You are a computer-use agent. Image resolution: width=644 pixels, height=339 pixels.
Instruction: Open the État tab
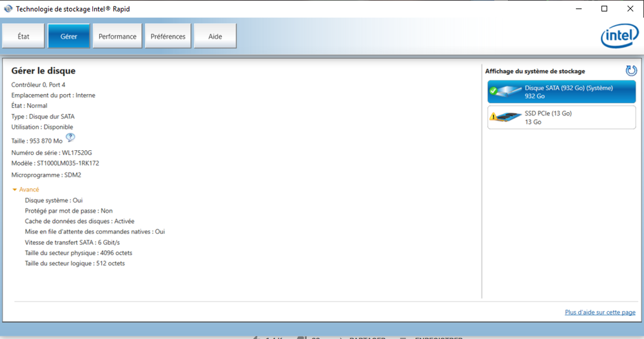pyautogui.click(x=23, y=36)
